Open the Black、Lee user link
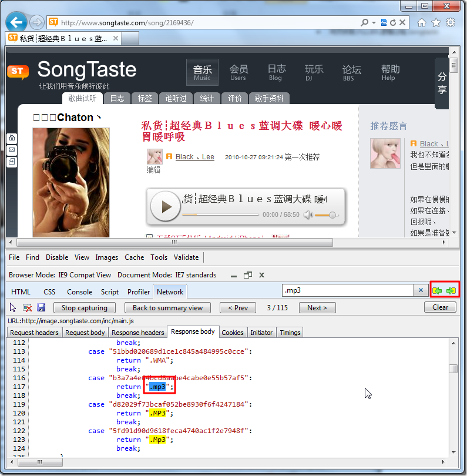Viewport: 467px width, 476px height. pos(195,157)
